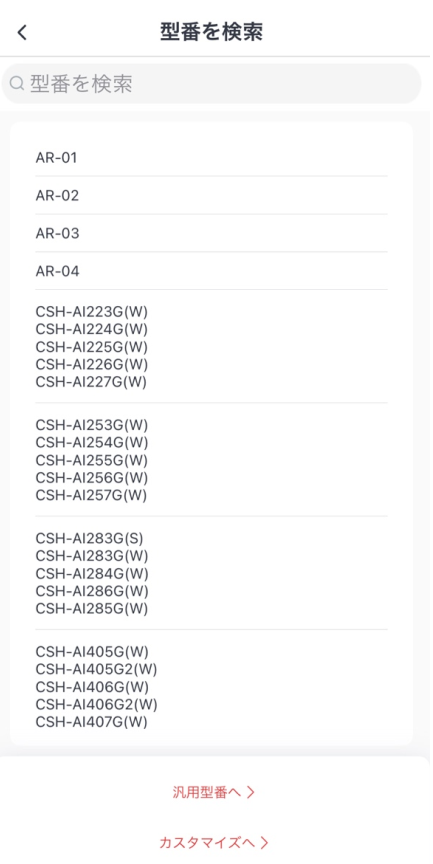Click the chevron beside 汎用型番へ
The height and width of the screenshot is (864, 433).
pyautogui.click(x=251, y=792)
